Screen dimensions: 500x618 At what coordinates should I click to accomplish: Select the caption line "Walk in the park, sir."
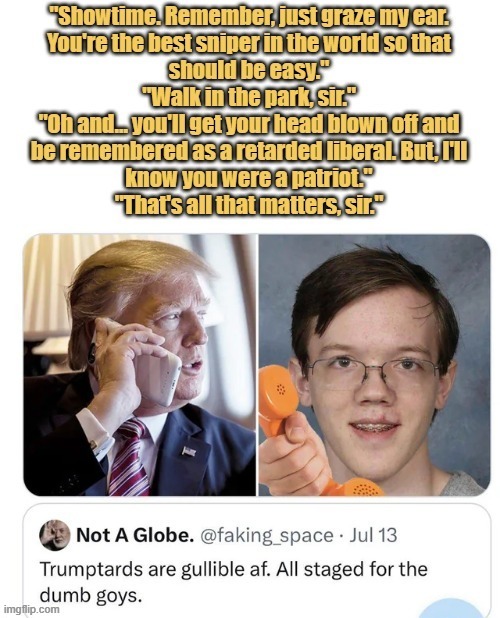249,97
